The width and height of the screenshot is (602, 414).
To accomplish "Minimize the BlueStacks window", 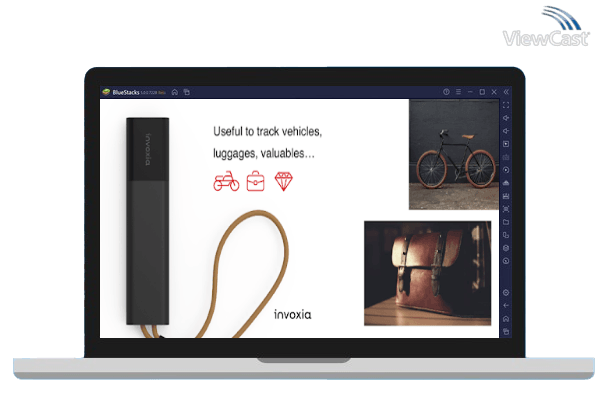I will tap(470, 92).
